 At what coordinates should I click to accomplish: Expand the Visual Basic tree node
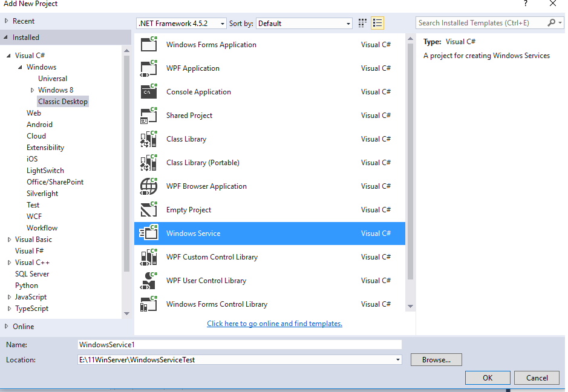point(10,240)
